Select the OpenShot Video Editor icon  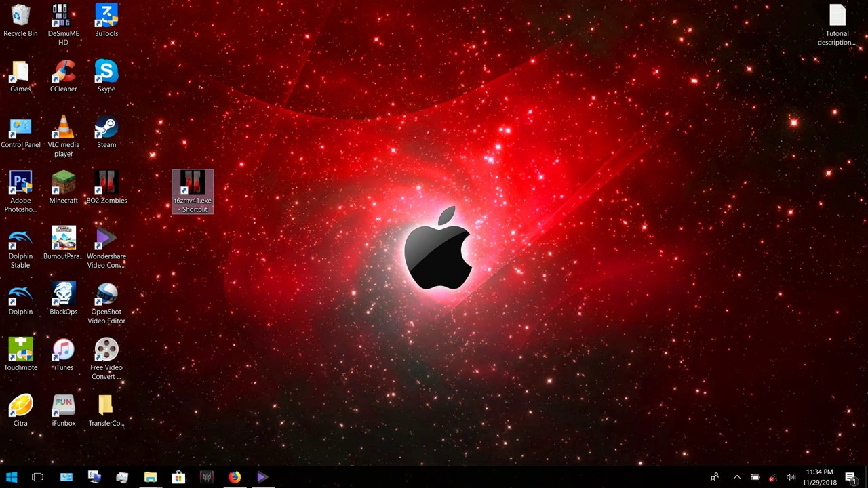click(x=106, y=304)
